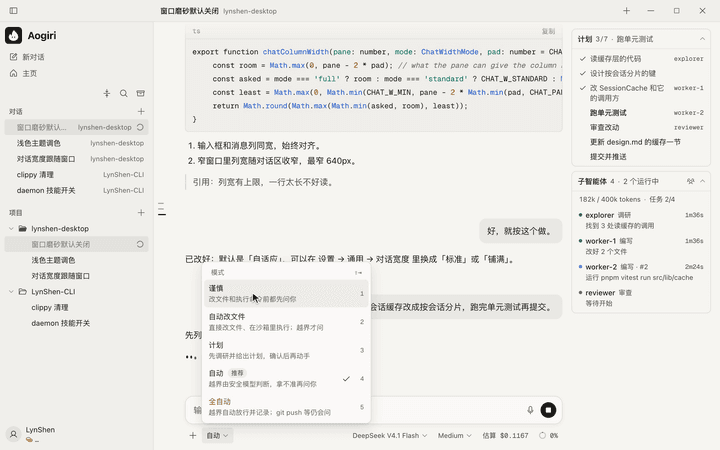Open daemon 技能开关 chat tagged LynShen-CLI

point(77,191)
